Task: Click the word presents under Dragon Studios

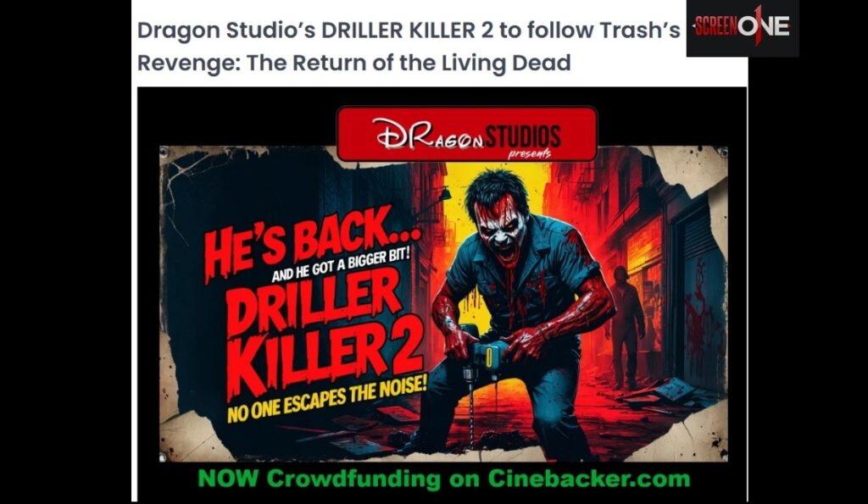Action: (529, 153)
